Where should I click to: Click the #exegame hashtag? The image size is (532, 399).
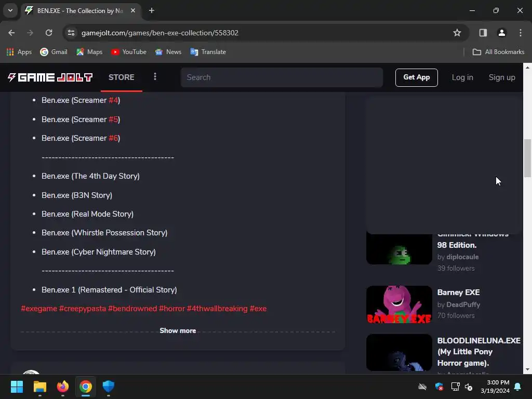[39, 309]
